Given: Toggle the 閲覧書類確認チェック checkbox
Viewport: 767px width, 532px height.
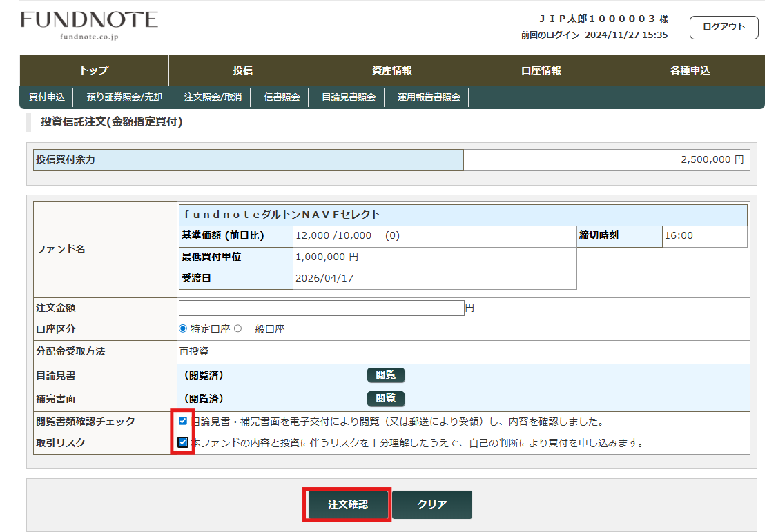Looking at the screenshot, I should click(x=183, y=421).
